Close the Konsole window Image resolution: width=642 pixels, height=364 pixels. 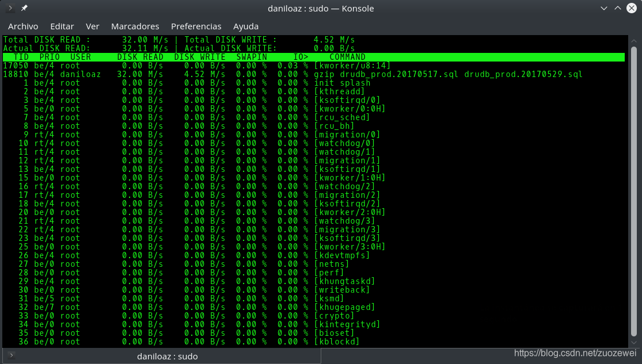(x=632, y=8)
